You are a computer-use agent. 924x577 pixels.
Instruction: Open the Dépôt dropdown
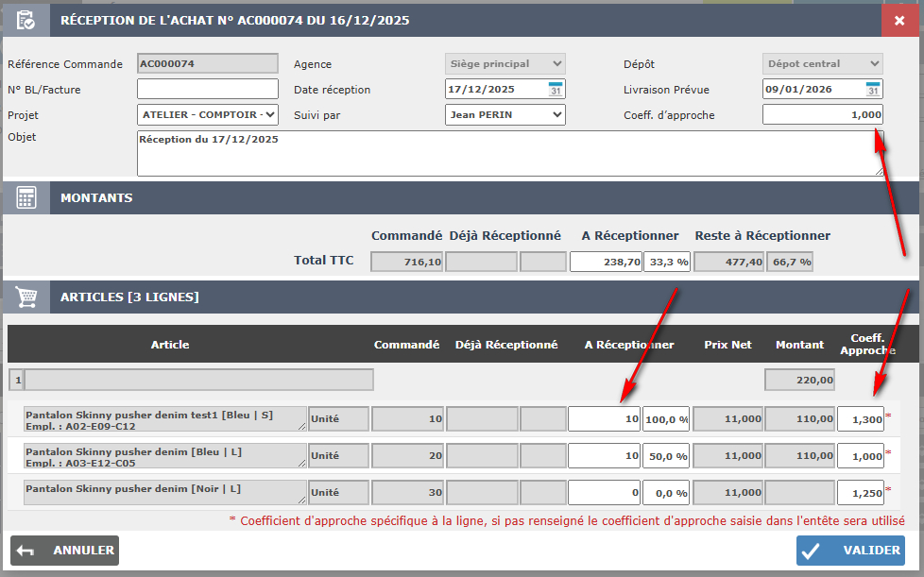pyautogui.click(x=822, y=64)
